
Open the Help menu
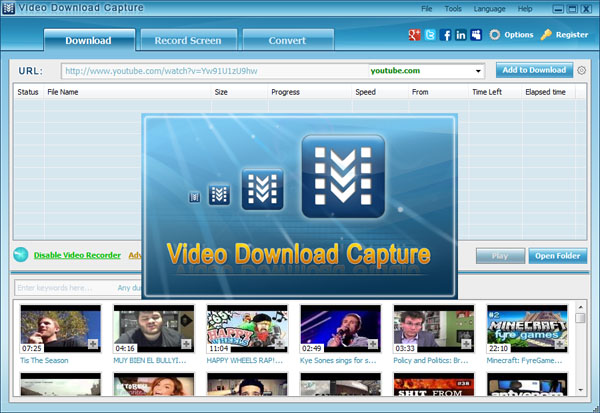tap(525, 9)
